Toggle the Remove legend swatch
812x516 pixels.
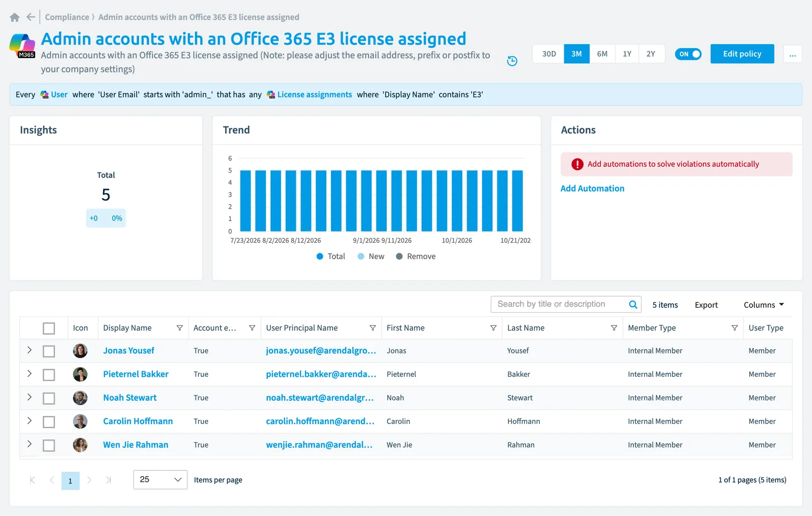point(399,256)
